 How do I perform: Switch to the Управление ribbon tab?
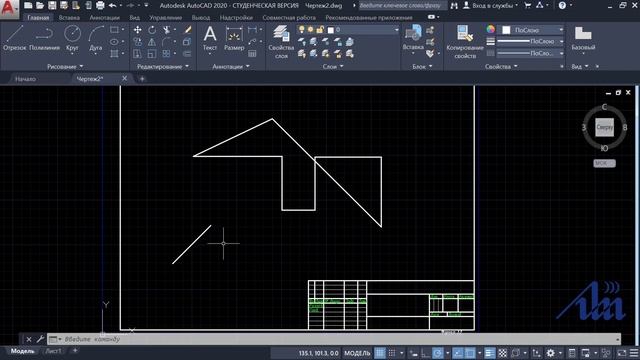[x=165, y=18]
